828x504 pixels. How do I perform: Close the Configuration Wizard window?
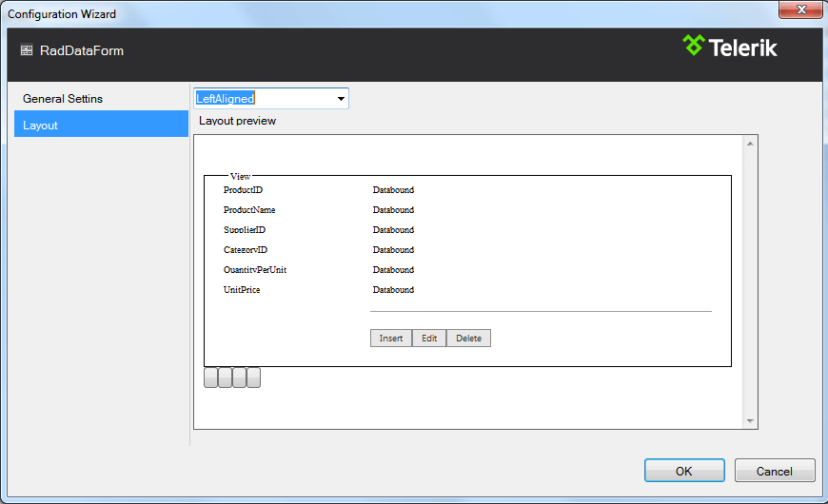(x=801, y=9)
